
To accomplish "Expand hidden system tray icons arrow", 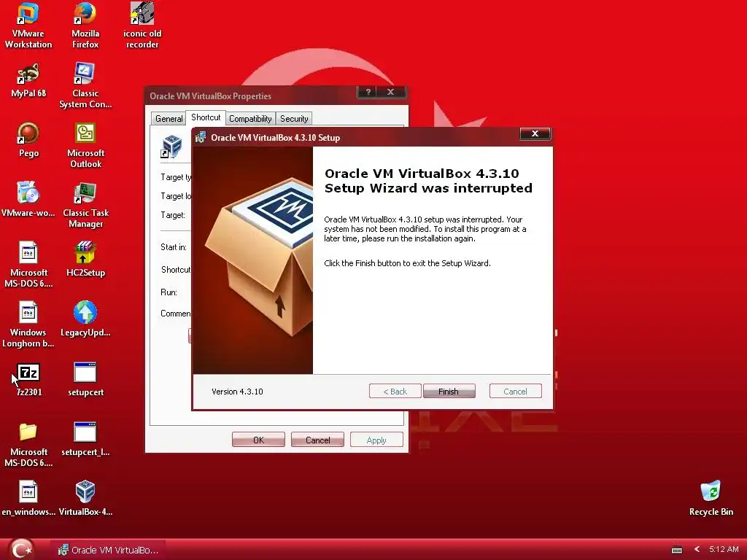I will click(x=697, y=550).
